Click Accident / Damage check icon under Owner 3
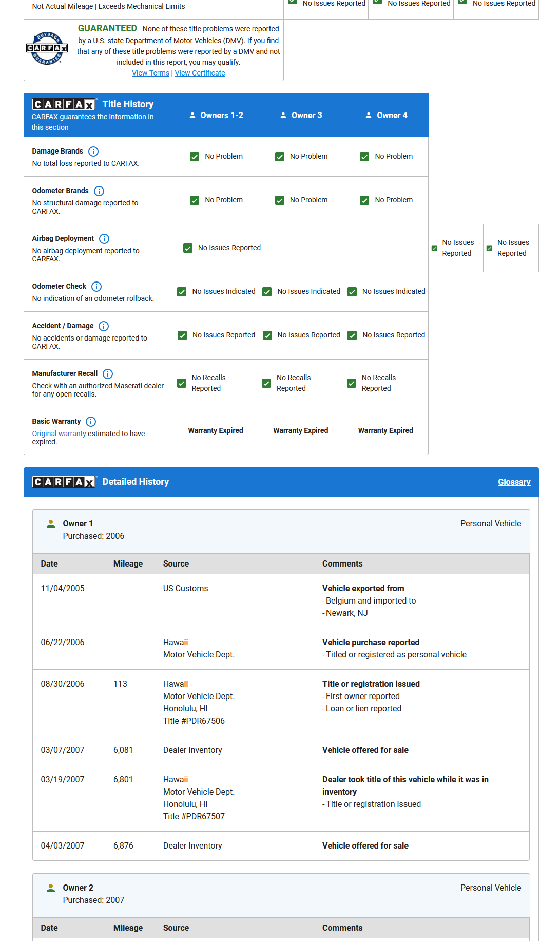The image size is (560, 941). pos(267,335)
